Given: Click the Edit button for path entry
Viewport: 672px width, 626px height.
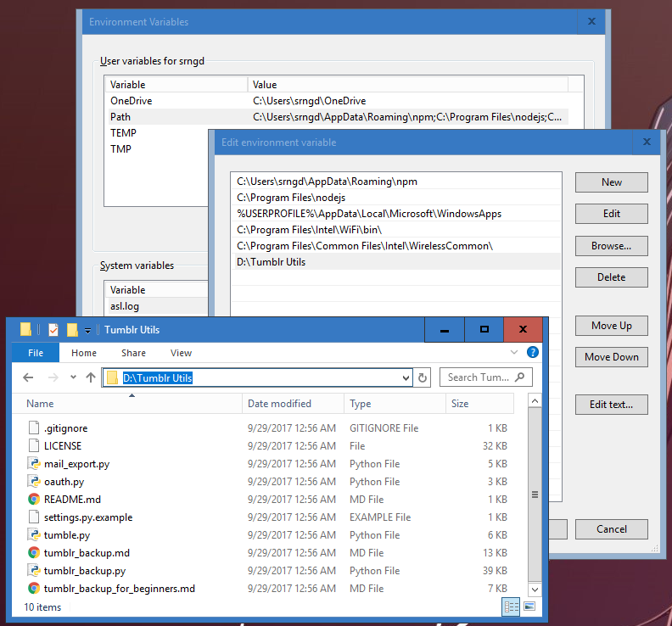Looking at the screenshot, I should (x=611, y=214).
